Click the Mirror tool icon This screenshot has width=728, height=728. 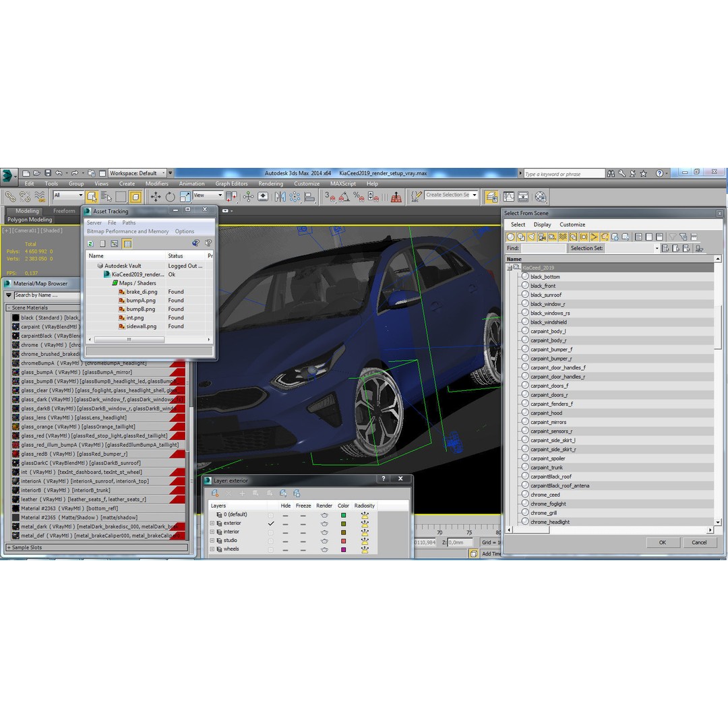(x=280, y=197)
